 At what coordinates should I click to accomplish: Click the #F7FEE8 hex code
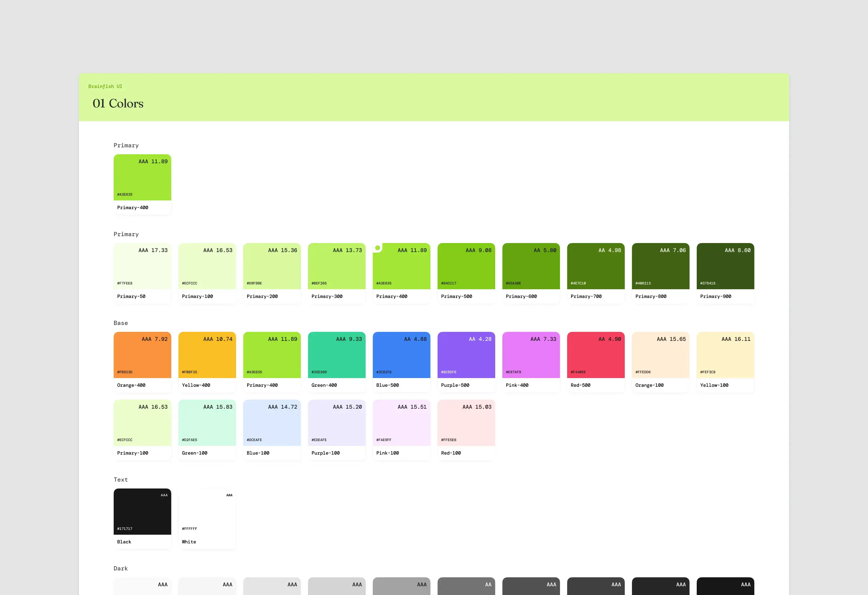(x=125, y=283)
